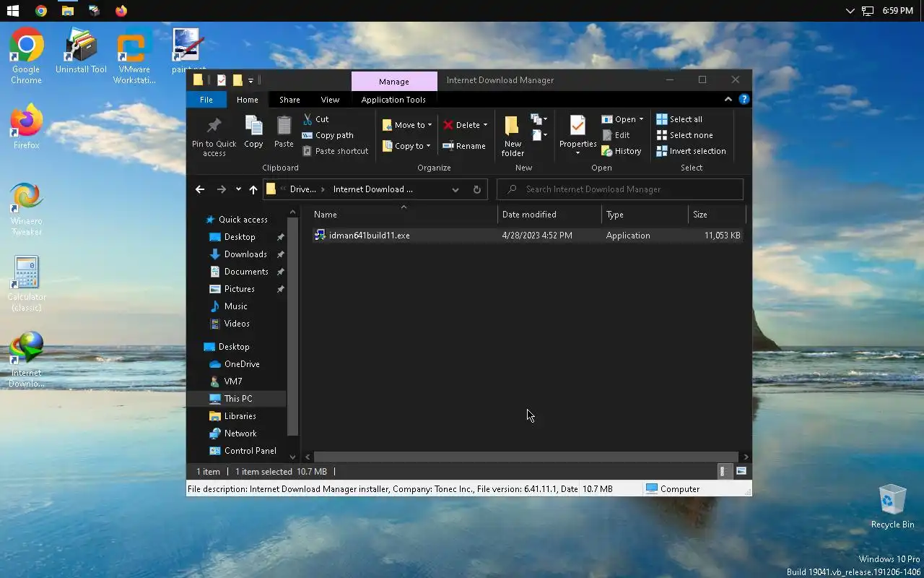This screenshot has width=924, height=578.
Task: Sort by the Type column header
Action: click(645, 215)
